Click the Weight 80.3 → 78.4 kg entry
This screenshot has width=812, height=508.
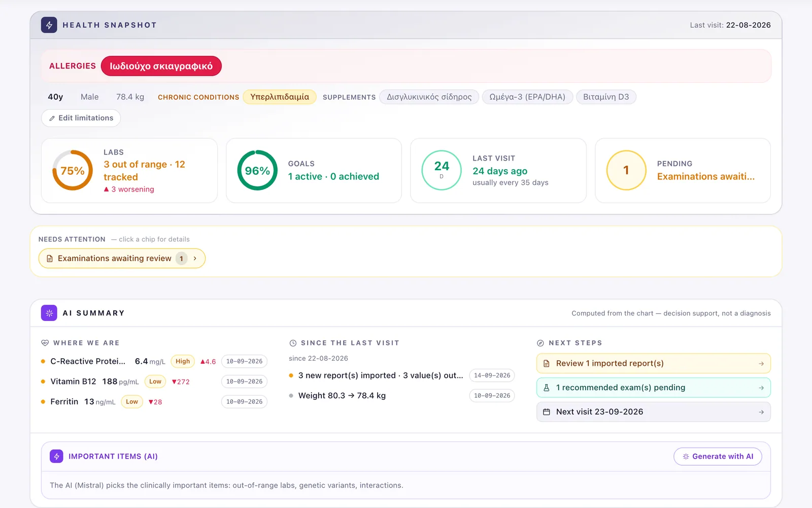click(342, 396)
